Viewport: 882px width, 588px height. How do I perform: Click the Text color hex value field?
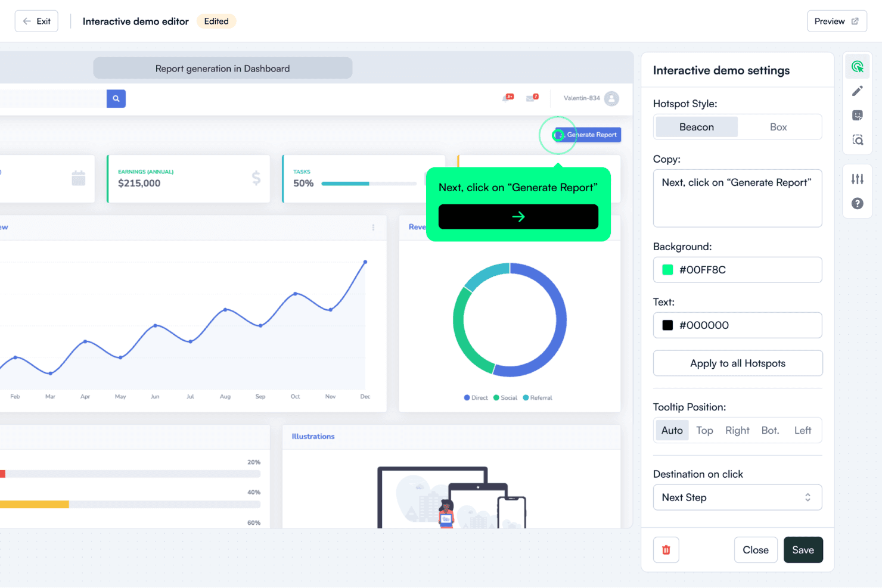[x=738, y=325]
